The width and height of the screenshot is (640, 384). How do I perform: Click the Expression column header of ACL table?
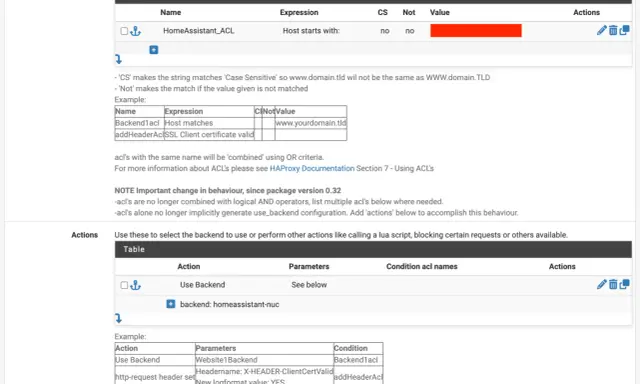[x=299, y=12]
